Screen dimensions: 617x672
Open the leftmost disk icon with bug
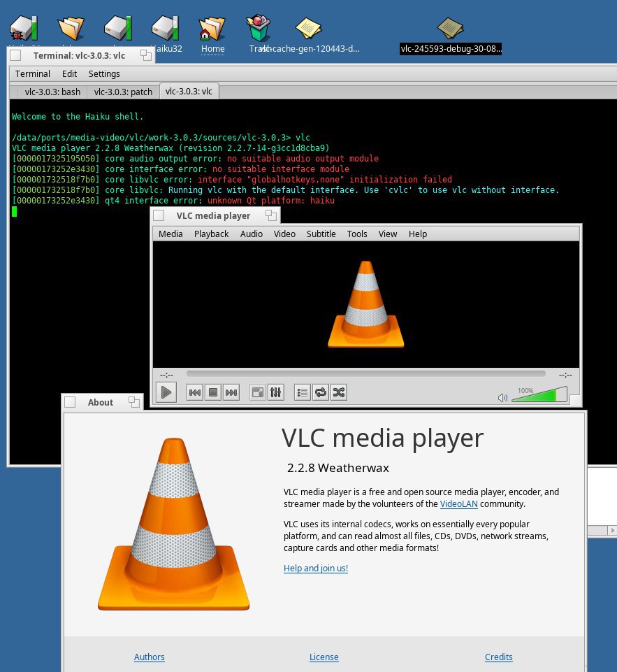(x=24, y=28)
